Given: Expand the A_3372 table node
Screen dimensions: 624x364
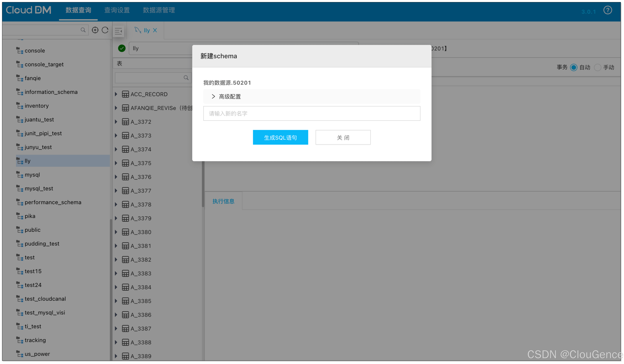Looking at the screenshot, I should (x=116, y=122).
